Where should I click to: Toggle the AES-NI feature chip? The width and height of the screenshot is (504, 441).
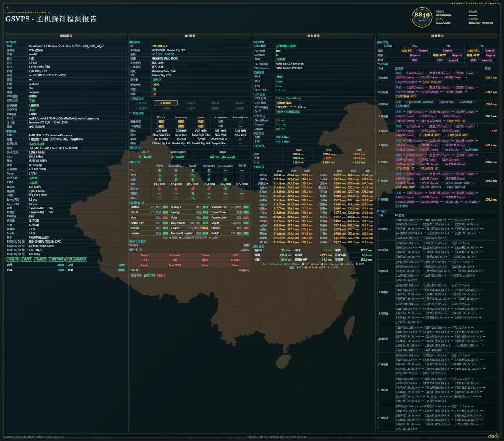[x=13, y=259]
